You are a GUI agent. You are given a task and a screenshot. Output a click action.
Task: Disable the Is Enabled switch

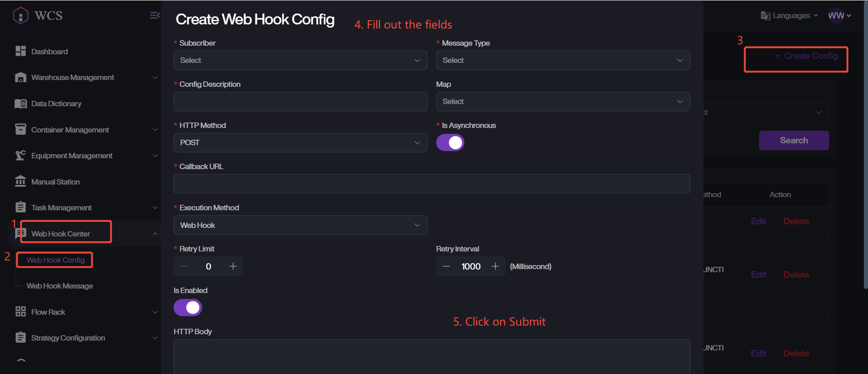(x=188, y=308)
